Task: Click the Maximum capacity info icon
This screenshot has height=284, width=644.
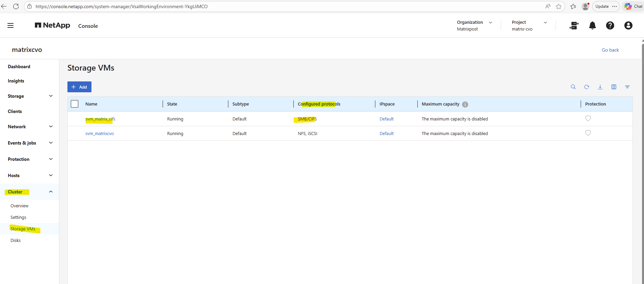Action: tap(465, 104)
